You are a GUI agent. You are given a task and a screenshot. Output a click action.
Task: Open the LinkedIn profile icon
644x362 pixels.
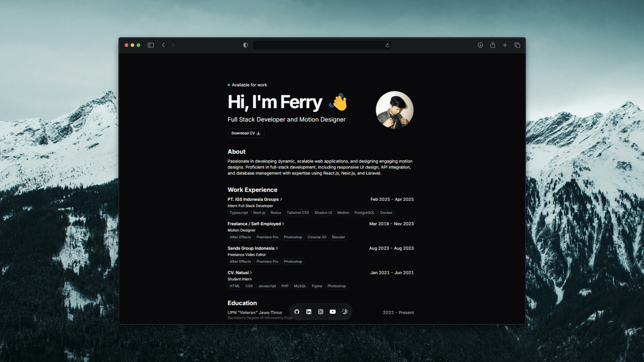[309, 312]
